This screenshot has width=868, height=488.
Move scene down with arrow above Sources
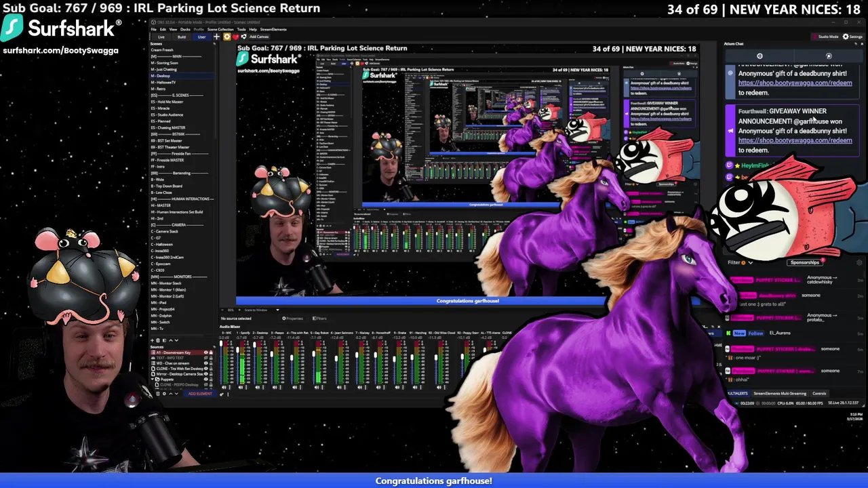(176, 340)
